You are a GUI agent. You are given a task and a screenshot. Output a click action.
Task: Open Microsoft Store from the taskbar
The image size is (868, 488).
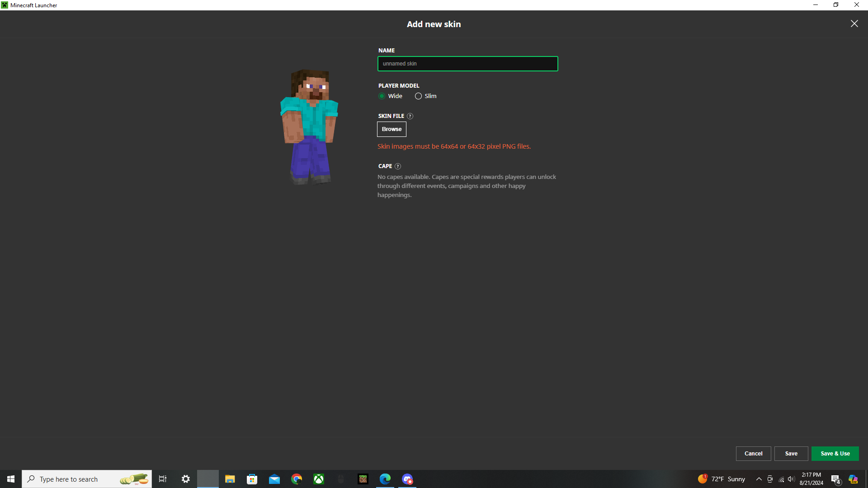(252, 479)
